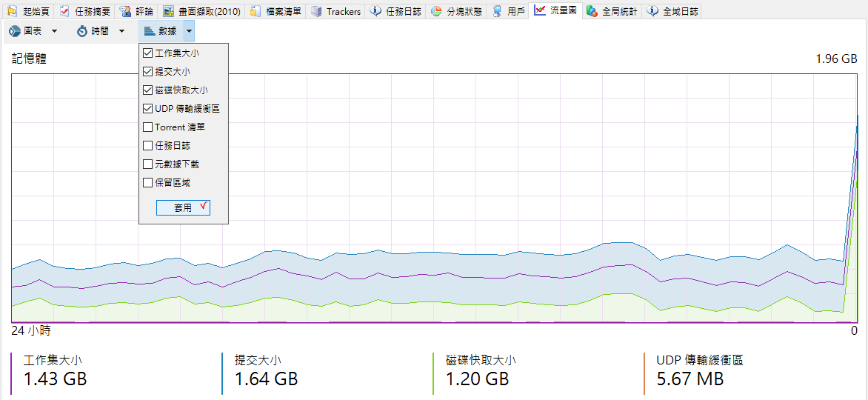Enable the Torrent 清單 checkbox
Viewport: 868px width, 400px height.
[147, 127]
